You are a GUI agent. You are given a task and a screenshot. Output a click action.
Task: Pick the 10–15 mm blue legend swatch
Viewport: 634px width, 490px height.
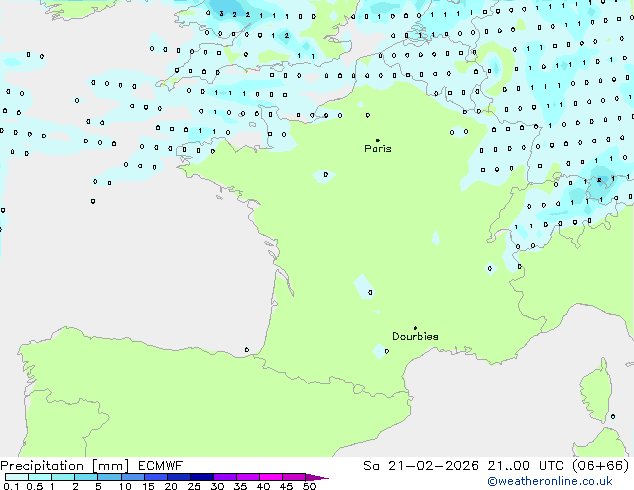point(133,477)
